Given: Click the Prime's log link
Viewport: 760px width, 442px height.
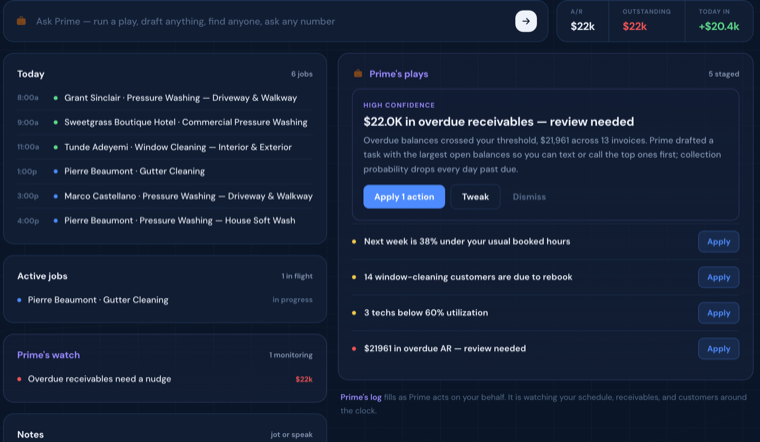Looking at the screenshot, I should [x=361, y=397].
